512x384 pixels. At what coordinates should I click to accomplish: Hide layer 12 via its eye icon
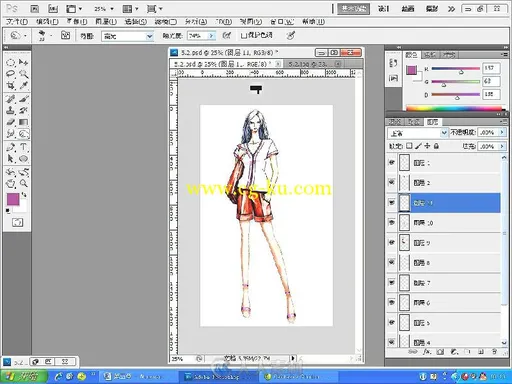[x=392, y=183]
